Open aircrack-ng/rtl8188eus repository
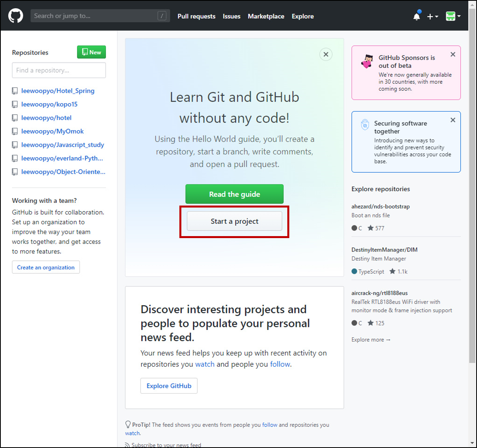The image size is (477, 448). point(380,293)
